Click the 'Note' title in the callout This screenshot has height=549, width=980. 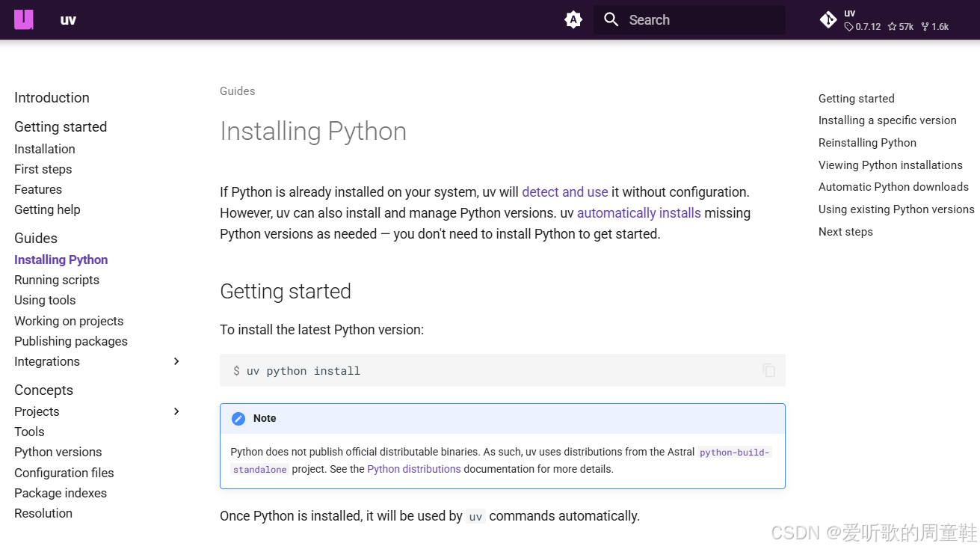[265, 419]
